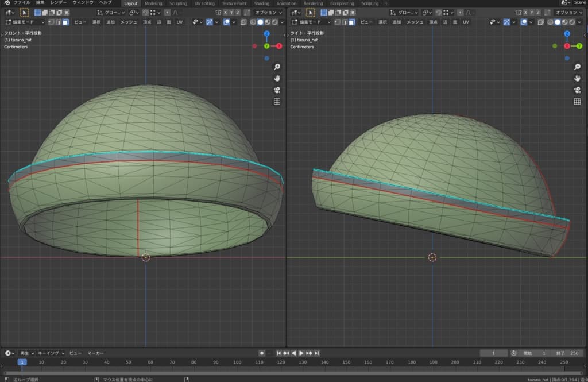The height and width of the screenshot is (382, 588).
Task: Click face select mode in left viewport
Action: [x=65, y=22]
